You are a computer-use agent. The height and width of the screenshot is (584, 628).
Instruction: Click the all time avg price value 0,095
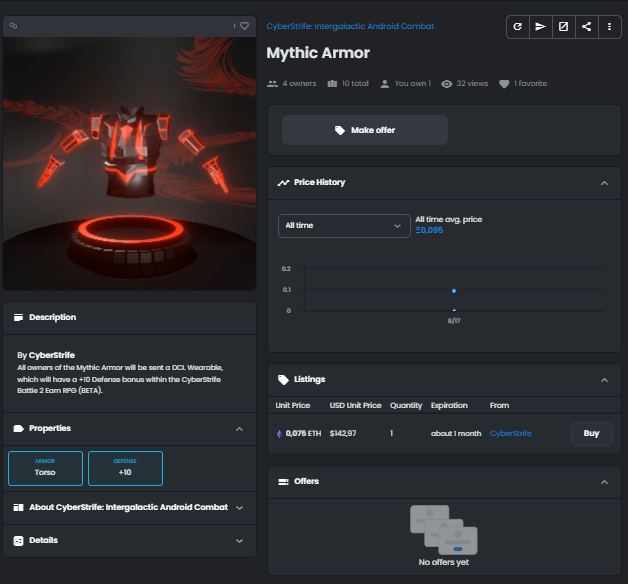coord(429,230)
